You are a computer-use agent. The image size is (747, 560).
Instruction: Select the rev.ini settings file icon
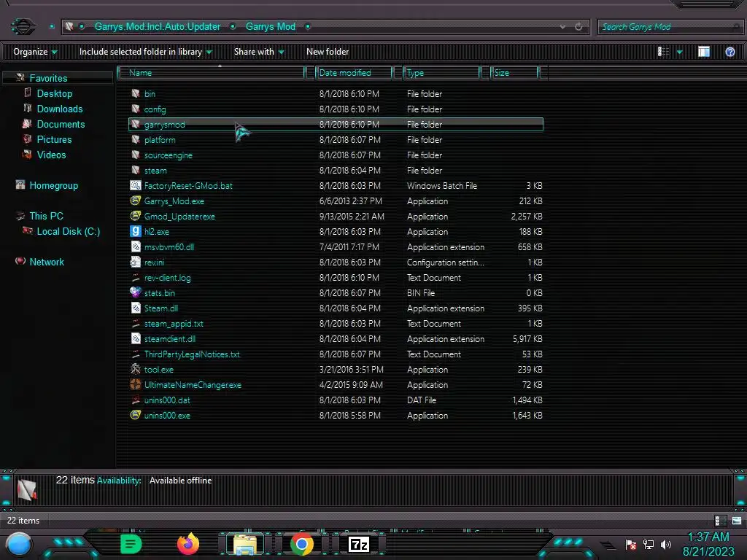136,262
